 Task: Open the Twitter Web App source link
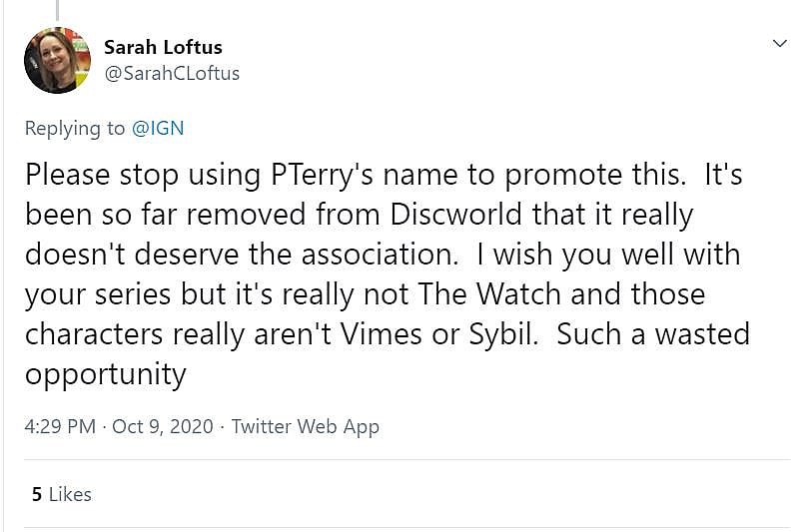(305, 426)
